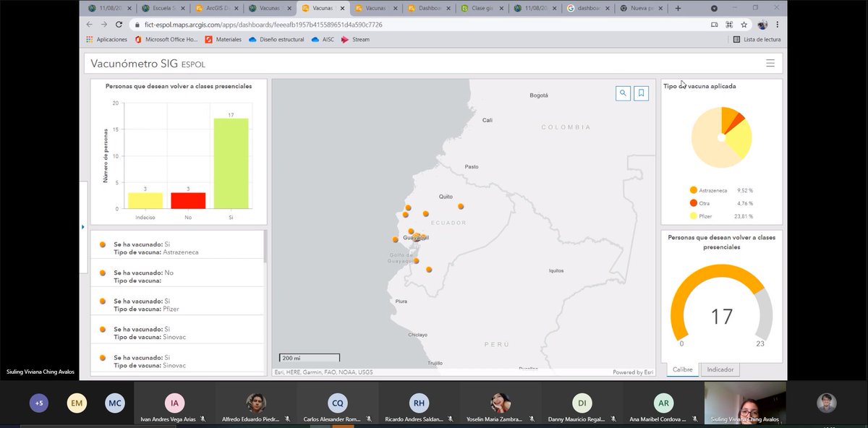Click the Si bar in chart

coord(231,163)
